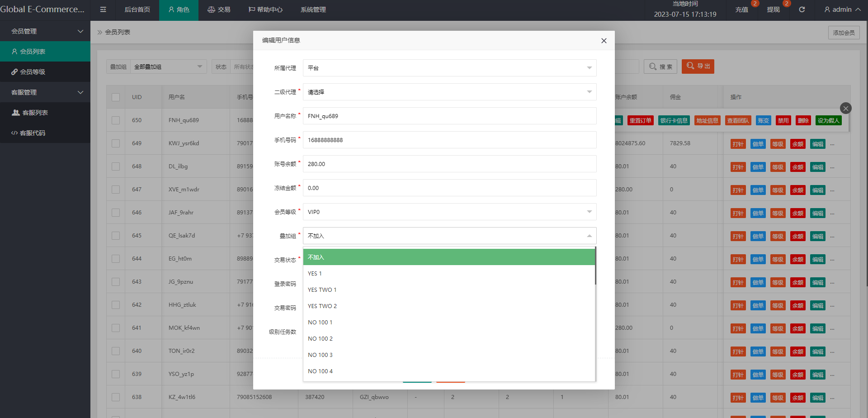Open more actions (…) for row 639
868x418 pixels.
point(832,375)
